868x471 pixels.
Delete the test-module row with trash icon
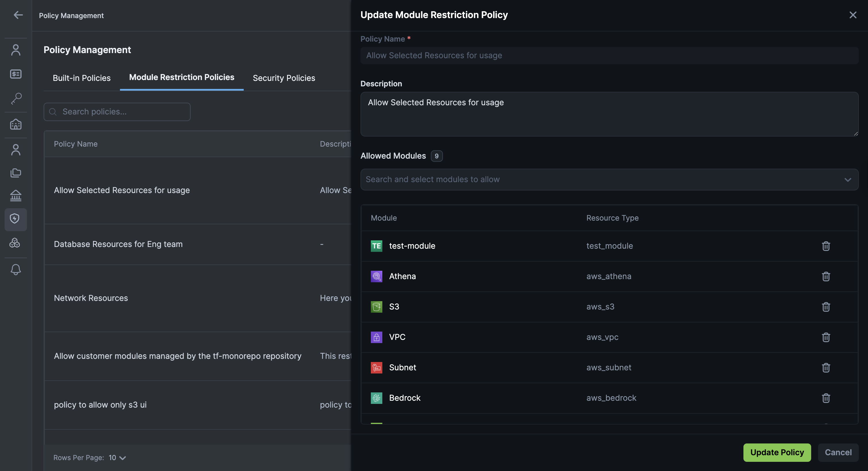pos(826,246)
